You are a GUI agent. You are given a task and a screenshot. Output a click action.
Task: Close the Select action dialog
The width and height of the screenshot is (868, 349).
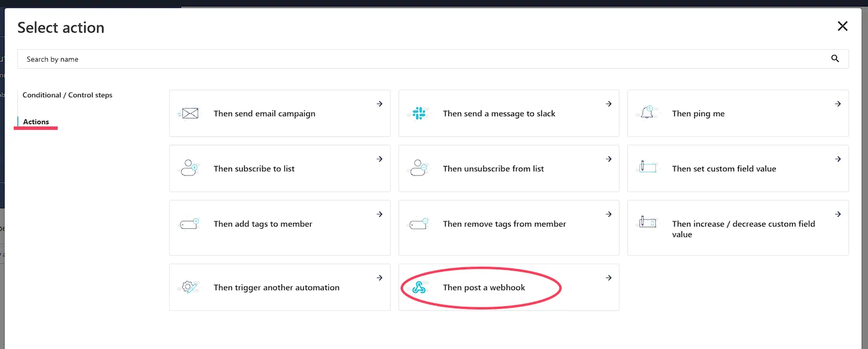(842, 26)
